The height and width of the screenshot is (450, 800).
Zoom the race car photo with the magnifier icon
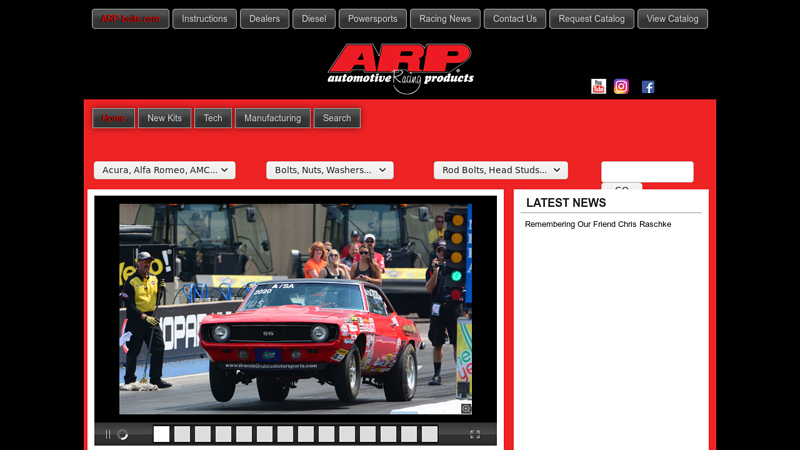pyautogui.click(x=466, y=409)
